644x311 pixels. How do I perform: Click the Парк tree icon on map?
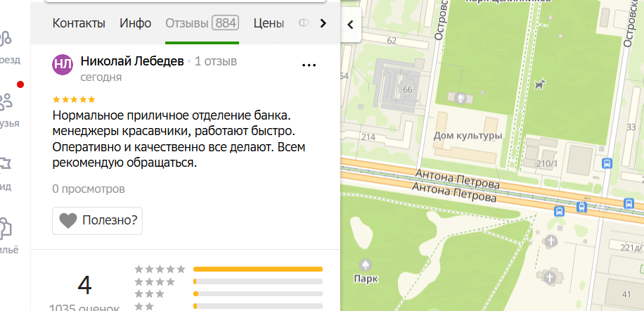pyautogui.click(x=365, y=265)
